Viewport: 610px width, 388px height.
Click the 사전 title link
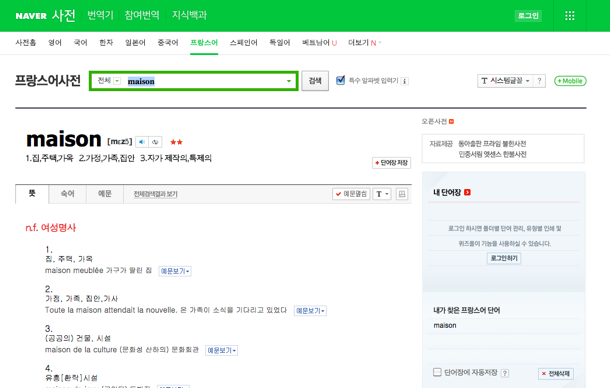tap(64, 16)
